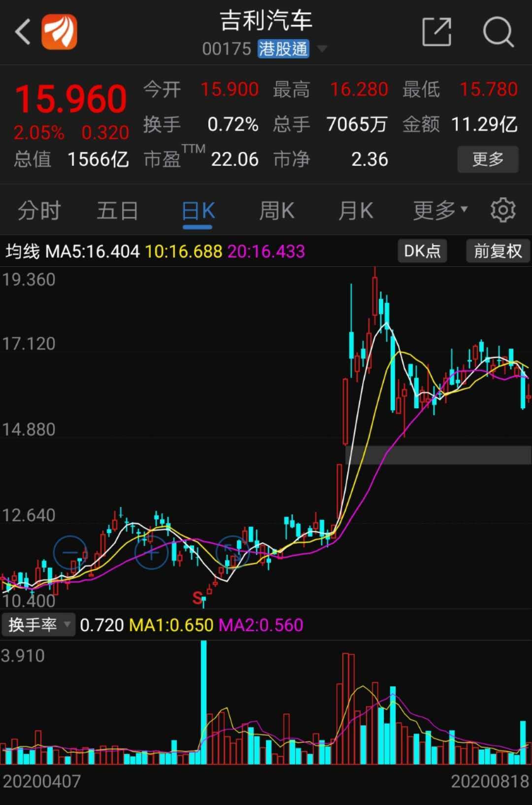The height and width of the screenshot is (805, 532).
Task: Tap the plus circle chart marker
Action: point(152,553)
